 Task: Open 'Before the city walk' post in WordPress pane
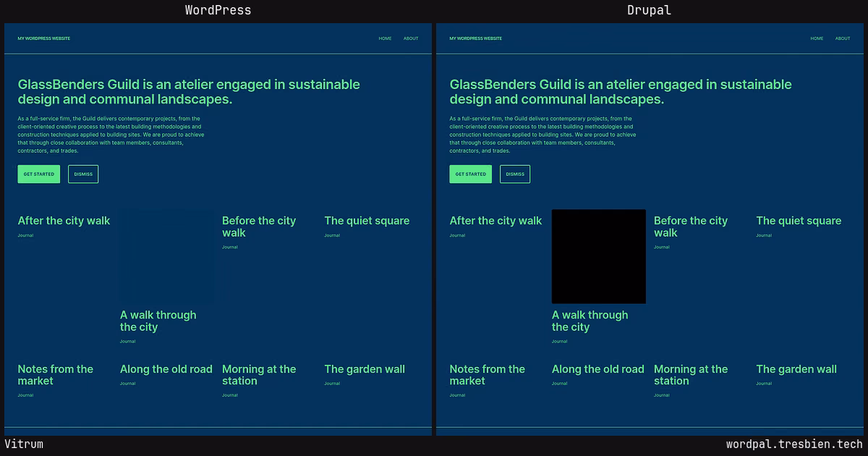[x=259, y=227]
